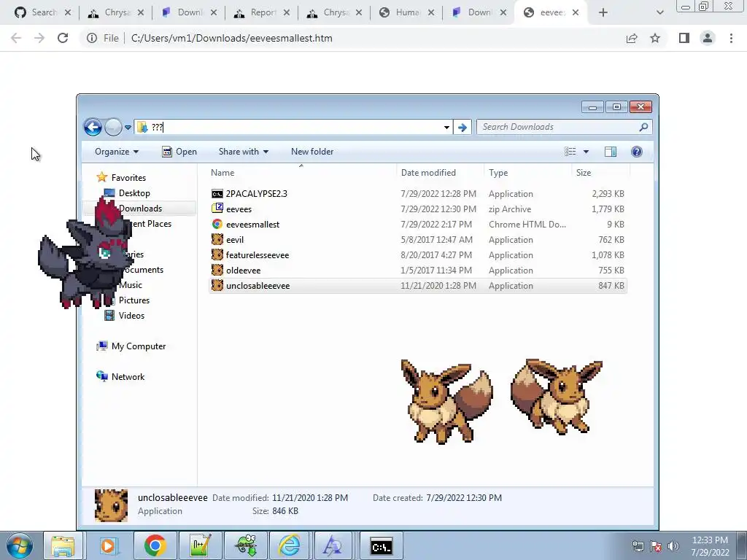
Task: Open Internet Explorer from the taskbar
Action: pyautogui.click(x=290, y=545)
